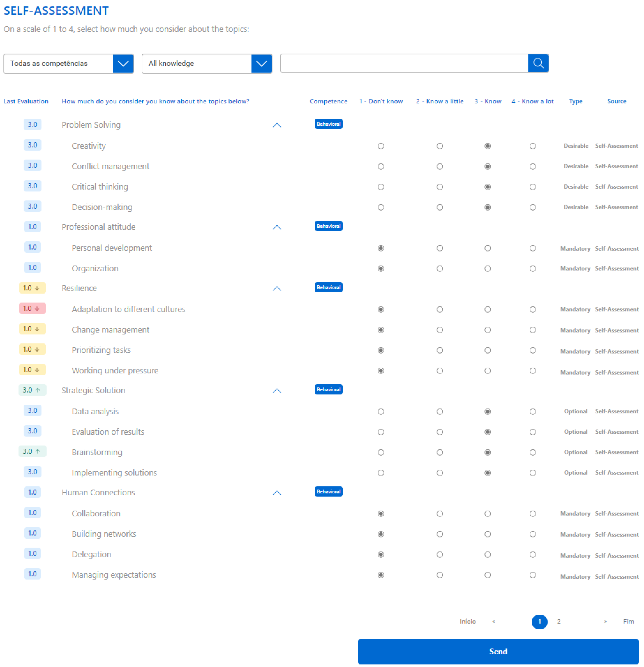Click the previous page double-arrow icon
The image size is (644, 667).
click(x=493, y=622)
